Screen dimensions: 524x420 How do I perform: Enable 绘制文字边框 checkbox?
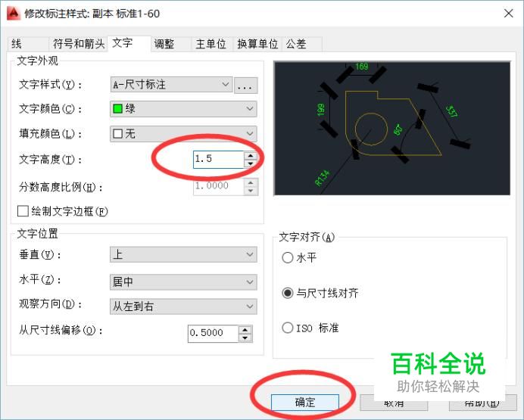coord(23,211)
